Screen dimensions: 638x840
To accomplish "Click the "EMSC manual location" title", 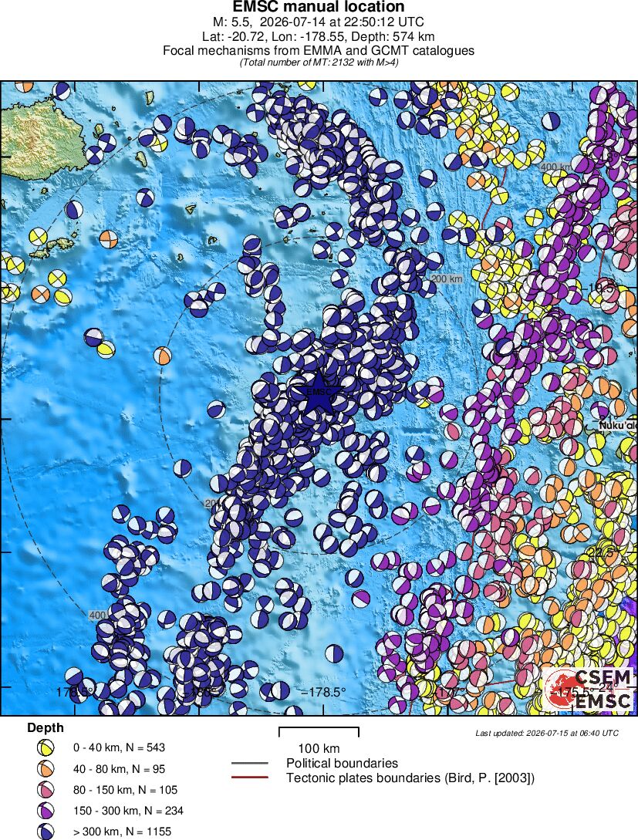I will (x=319, y=7).
